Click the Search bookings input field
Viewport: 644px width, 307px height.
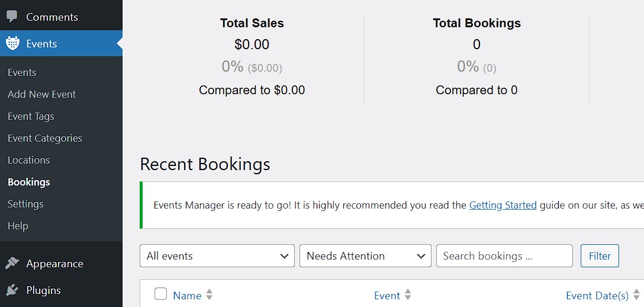504,256
